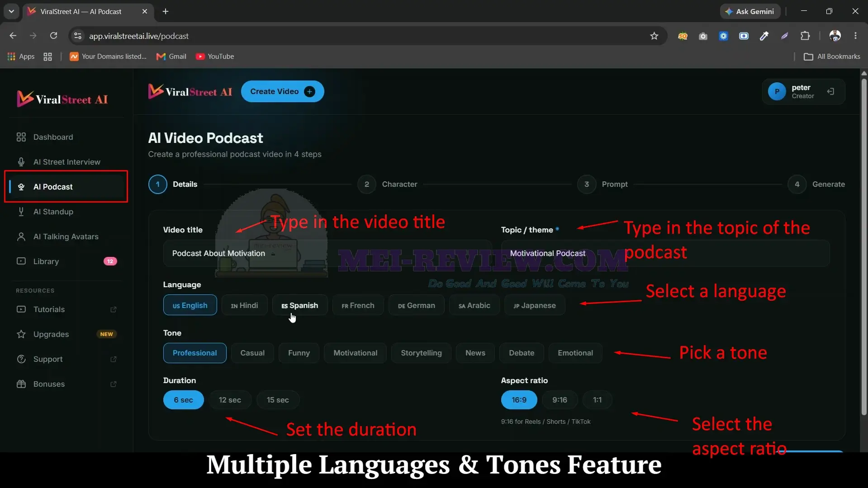Open the Dashboard page in sidebar
This screenshot has width=868, height=488.
click(x=53, y=137)
